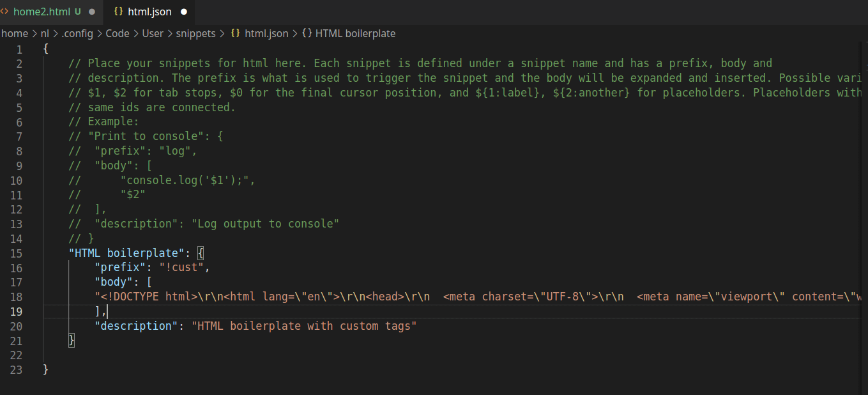Click the JSON braces icon on html.json tab
The image size is (868, 395).
pyautogui.click(x=118, y=12)
